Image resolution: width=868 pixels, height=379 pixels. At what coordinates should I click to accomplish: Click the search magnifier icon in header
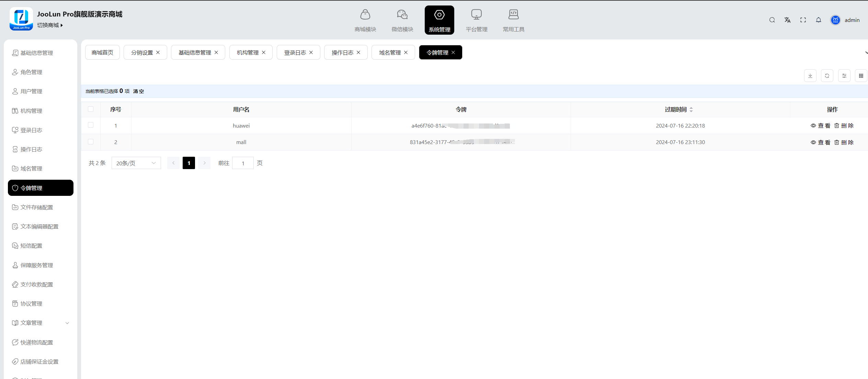tap(772, 20)
